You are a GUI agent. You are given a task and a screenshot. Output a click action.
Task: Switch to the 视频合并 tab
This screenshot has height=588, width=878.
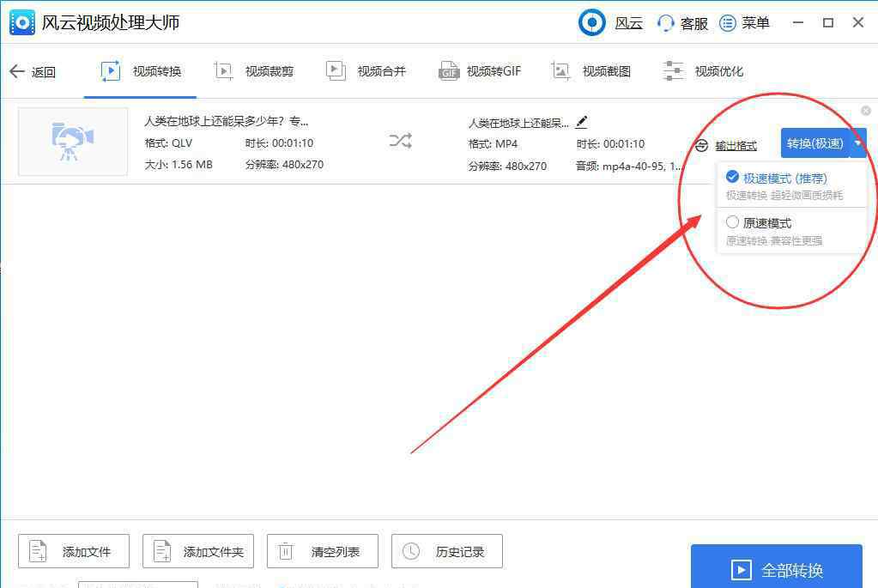pyautogui.click(x=366, y=72)
